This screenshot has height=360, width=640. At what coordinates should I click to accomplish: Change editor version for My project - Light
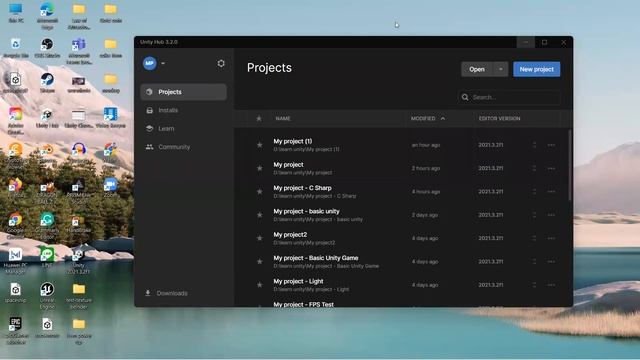(x=534, y=284)
